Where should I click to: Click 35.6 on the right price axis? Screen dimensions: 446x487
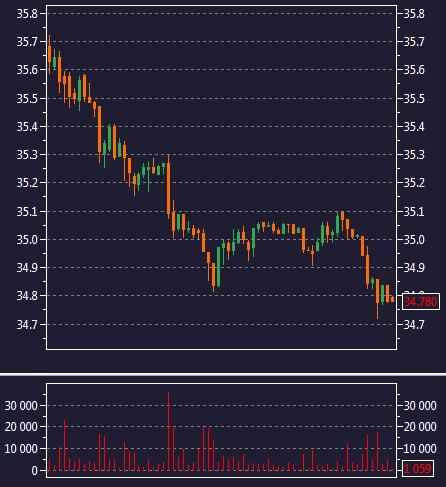414,70
